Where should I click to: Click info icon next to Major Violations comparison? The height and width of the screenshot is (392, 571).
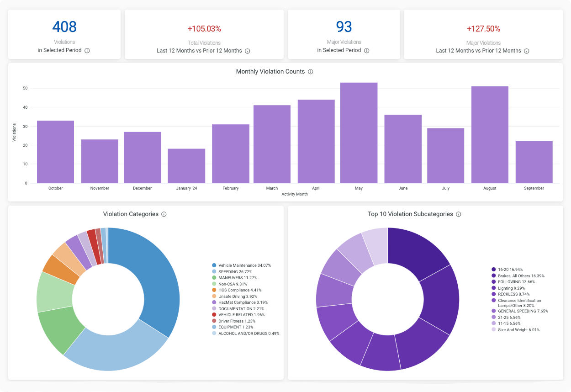tap(526, 51)
